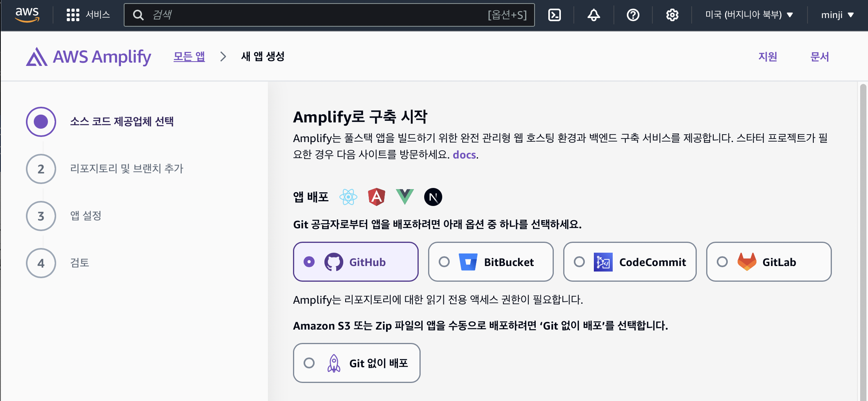
Task: Select the Git 없이 배포 radio button
Action: 309,363
